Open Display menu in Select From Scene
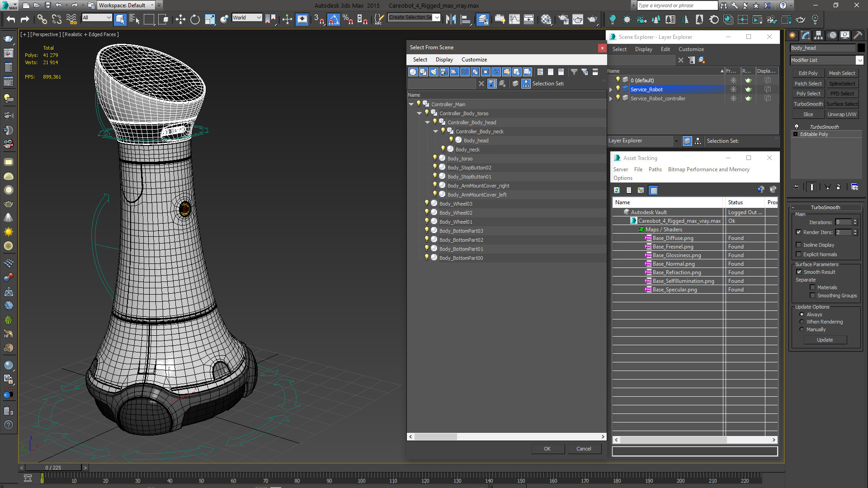Viewport: 868px width, 488px height. click(x=444, y=60)
